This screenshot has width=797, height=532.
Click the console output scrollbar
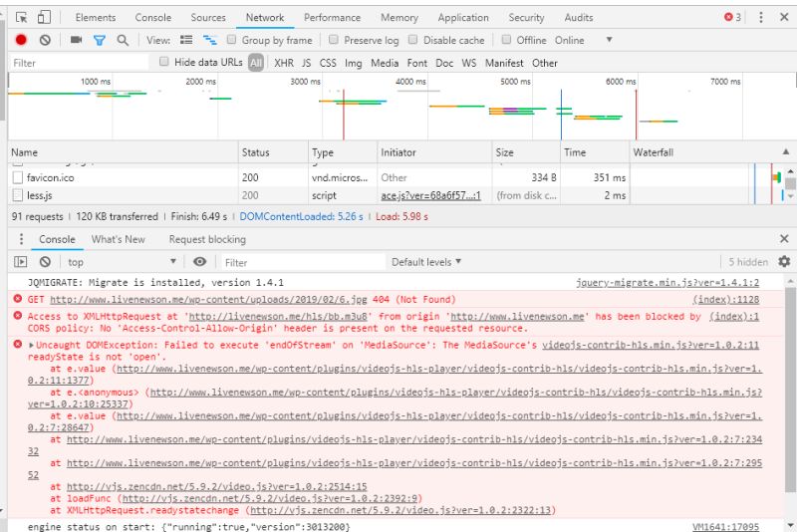coord(790,392)
